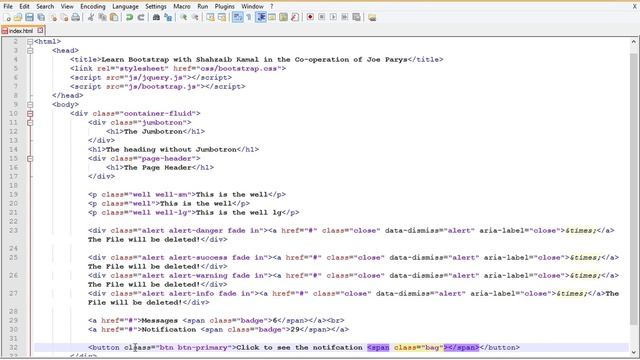
Task: Save the recorded macro toolbar icon
Action: pos(356,17)
